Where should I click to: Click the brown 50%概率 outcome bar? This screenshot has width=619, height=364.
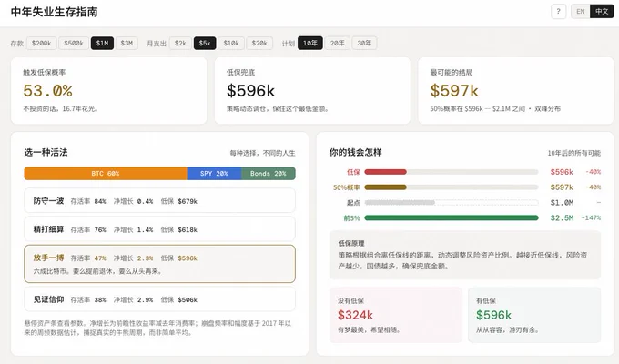385,187
